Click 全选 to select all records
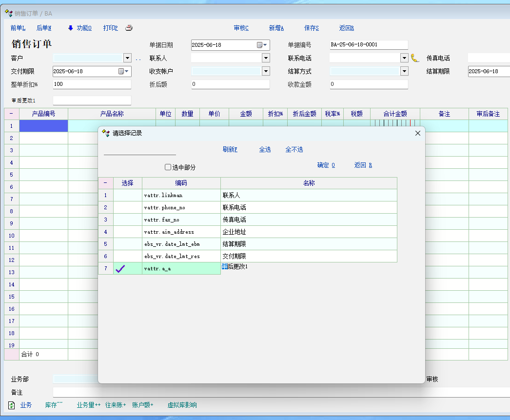The height and width of the screenshot is (420, 510). pyautogui.click(x=265, y=150)
